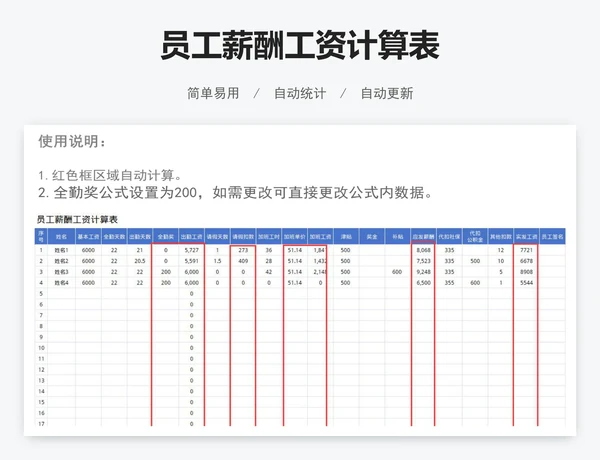Click the 员工薪酬工资计算表 main title

point(300,45)
